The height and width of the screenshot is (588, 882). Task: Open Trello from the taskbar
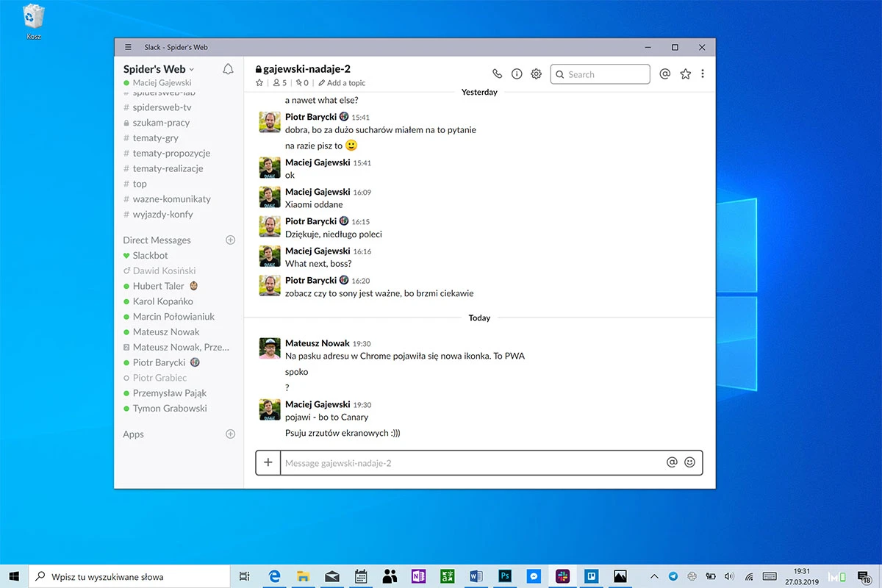pyautogui.click(x=591, y=576)
